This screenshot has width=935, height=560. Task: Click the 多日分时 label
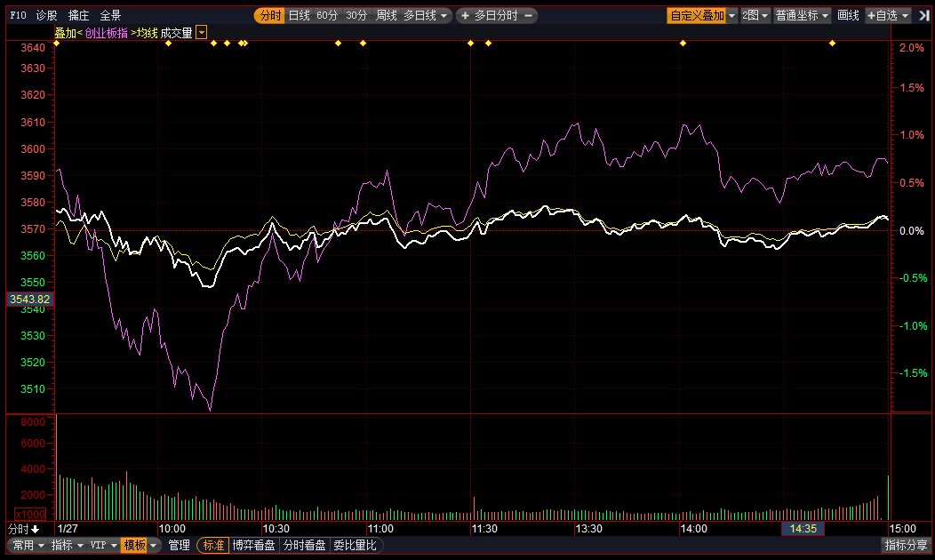coord(496,15)
